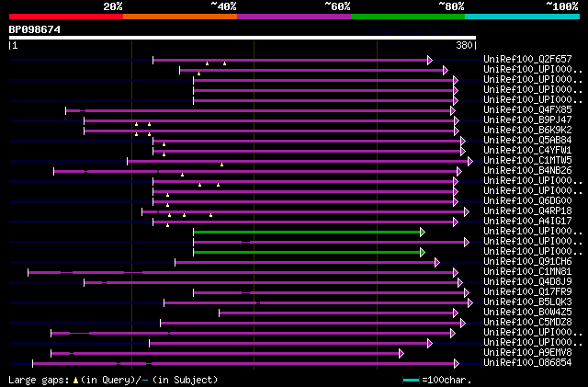
Task: Click the query end position 380
Action: tap(464, 45)
